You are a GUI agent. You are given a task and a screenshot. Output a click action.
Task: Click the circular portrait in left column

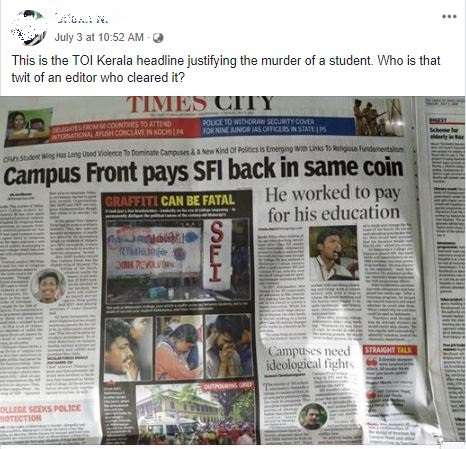pyautogui.click(x=48, y=286)
